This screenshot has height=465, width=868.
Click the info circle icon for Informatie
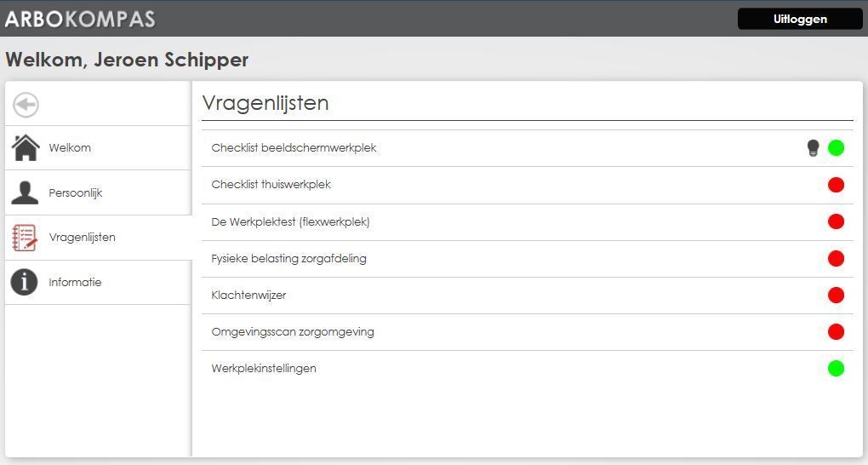[x=24, y=282]
